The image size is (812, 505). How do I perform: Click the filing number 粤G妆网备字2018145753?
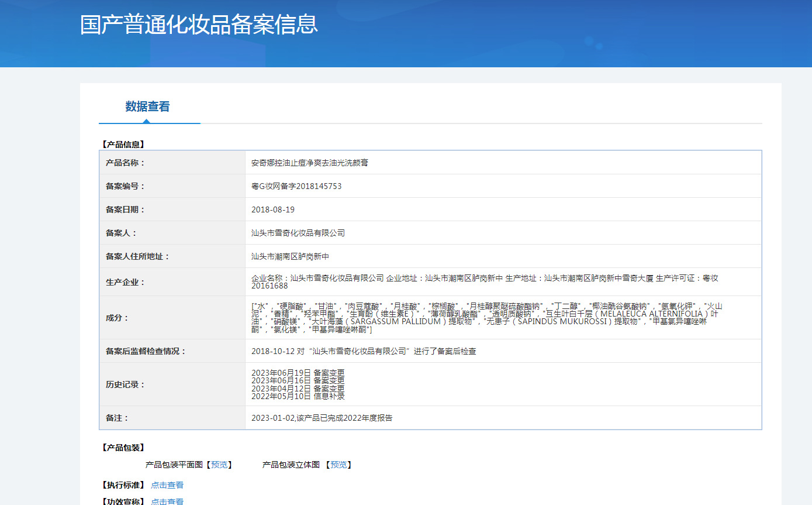pyautogui.click(x=296, y=186)
